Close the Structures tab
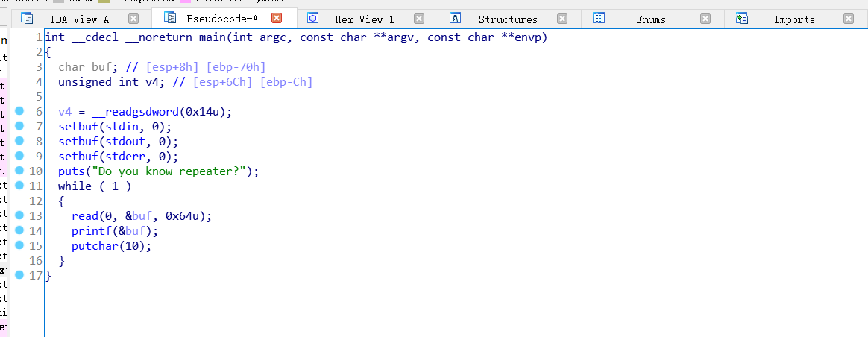Screen dimensions: 868x337 pyautogui.click(x=562, y=19)
